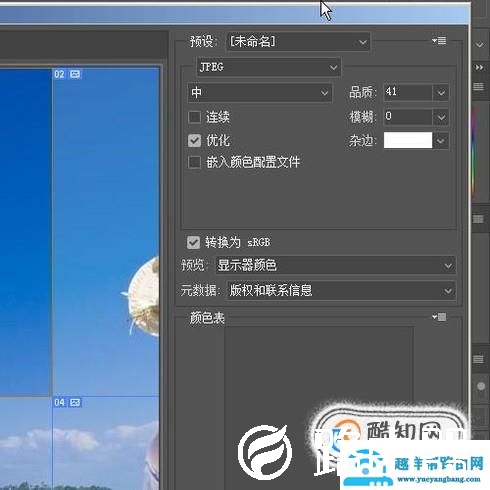The width and height of the screenshot is (490, 490).
Task: Click the 品质 quality value field showing 41
Action: click(408, 92)
